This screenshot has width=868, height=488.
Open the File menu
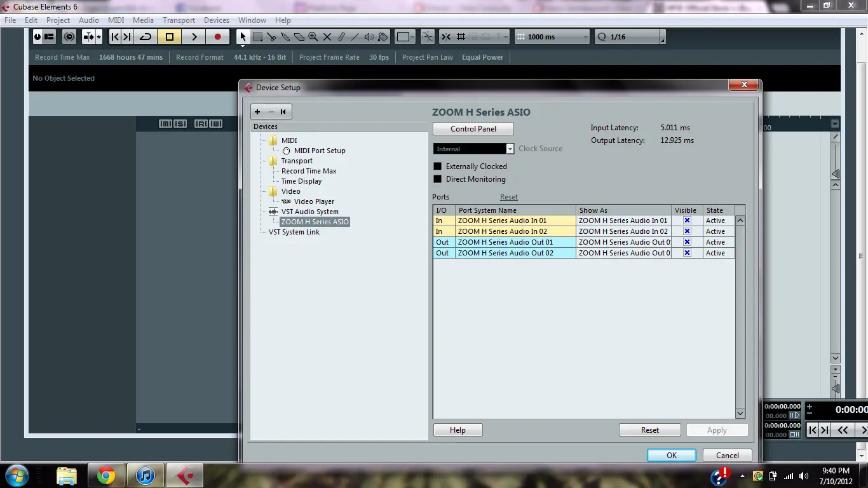(x=10, y=20)
